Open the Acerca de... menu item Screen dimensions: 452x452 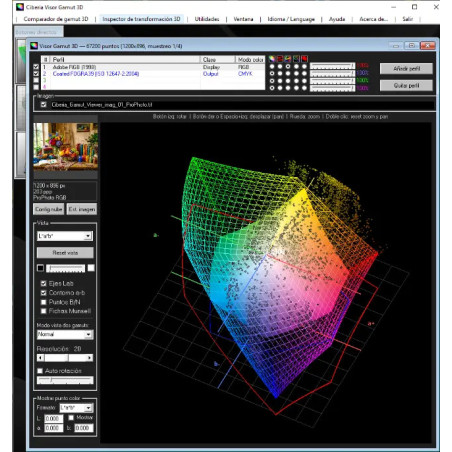374,19
